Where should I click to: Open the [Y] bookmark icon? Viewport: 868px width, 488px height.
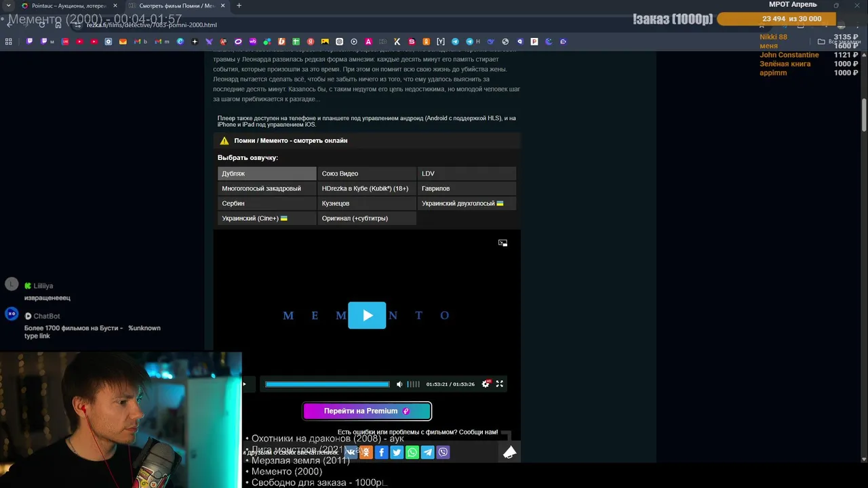[441, 41]
